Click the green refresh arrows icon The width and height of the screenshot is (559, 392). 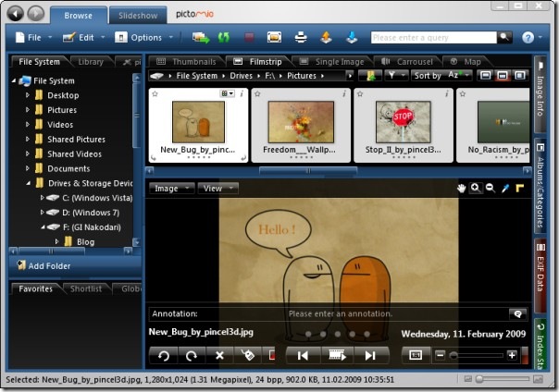point(224,37)
